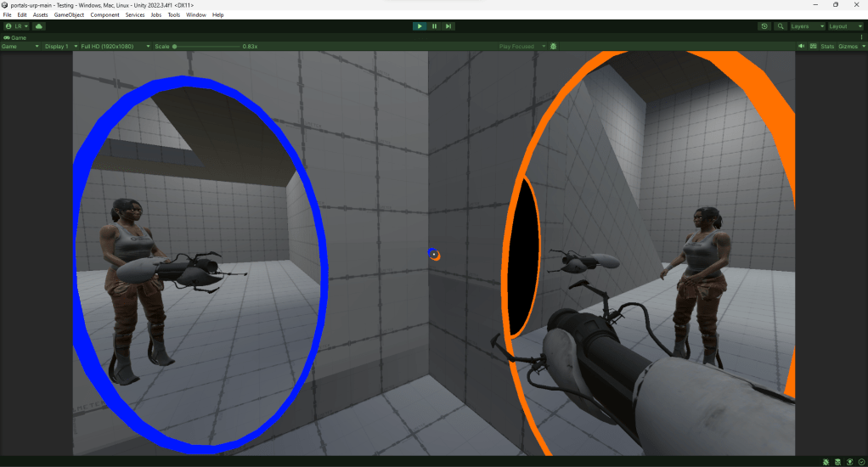Image resolution: width=868 pixels, height=467 pixels.
Task: Click the search magnifier icon in toolbar
Action: pos(780,26)
